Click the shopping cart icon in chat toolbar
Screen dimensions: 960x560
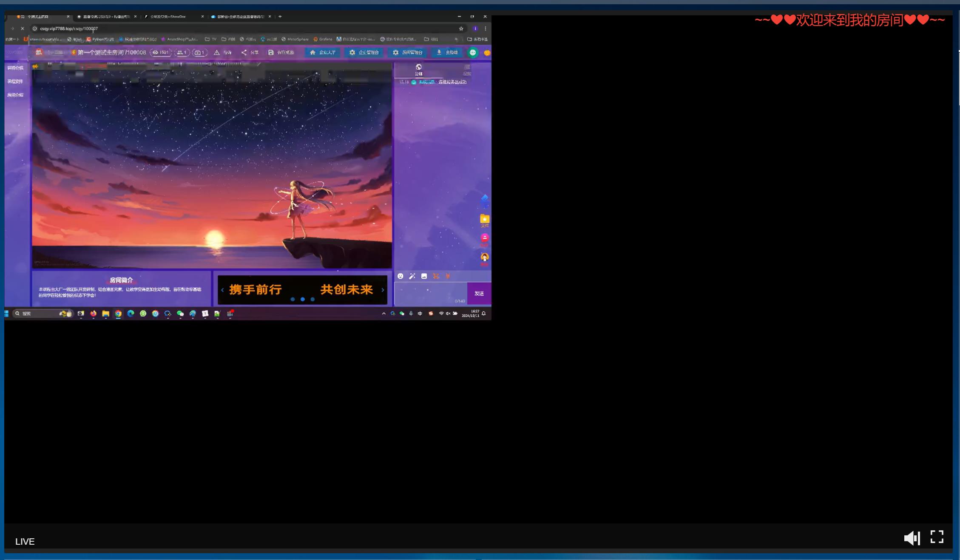436,276
